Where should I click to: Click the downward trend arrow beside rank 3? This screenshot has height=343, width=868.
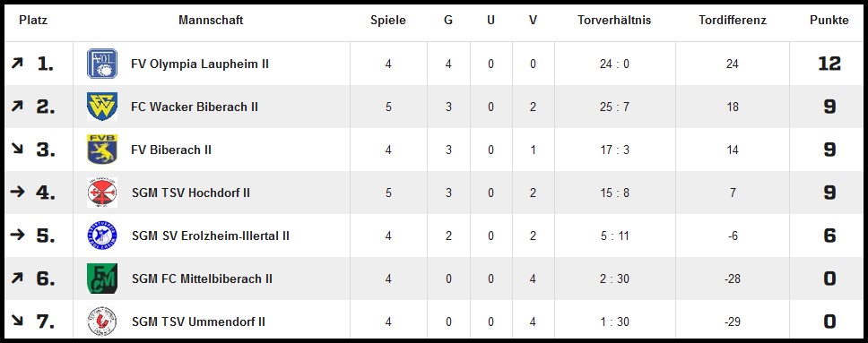(x=17, y=149)
